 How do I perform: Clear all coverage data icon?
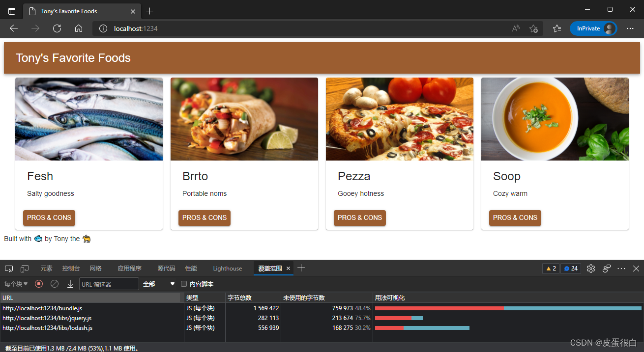[55, 284]
